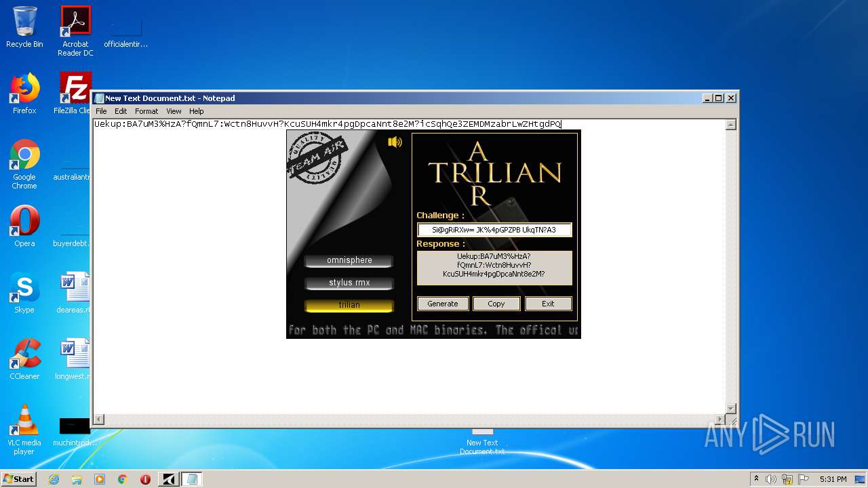The height and width of the screenshot is (488, 868).
Task: Open Windows Media Player from taskbar
Action: [100, 479]
